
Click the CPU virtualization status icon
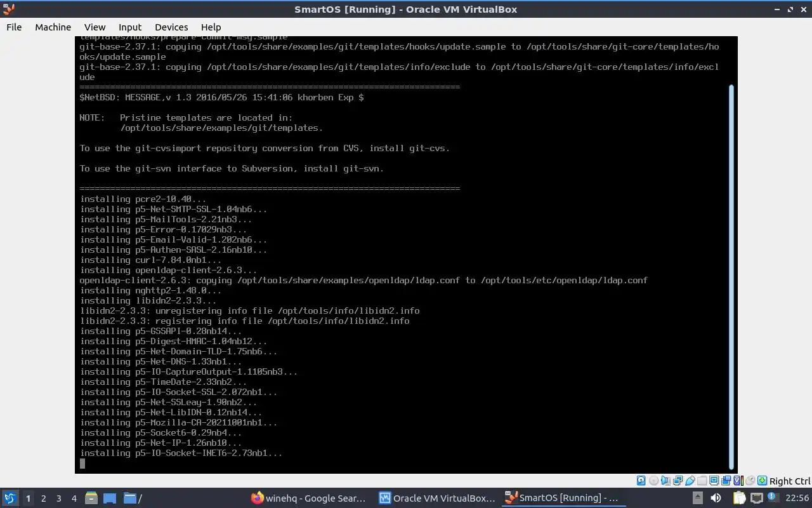click(x=738, y=481)
